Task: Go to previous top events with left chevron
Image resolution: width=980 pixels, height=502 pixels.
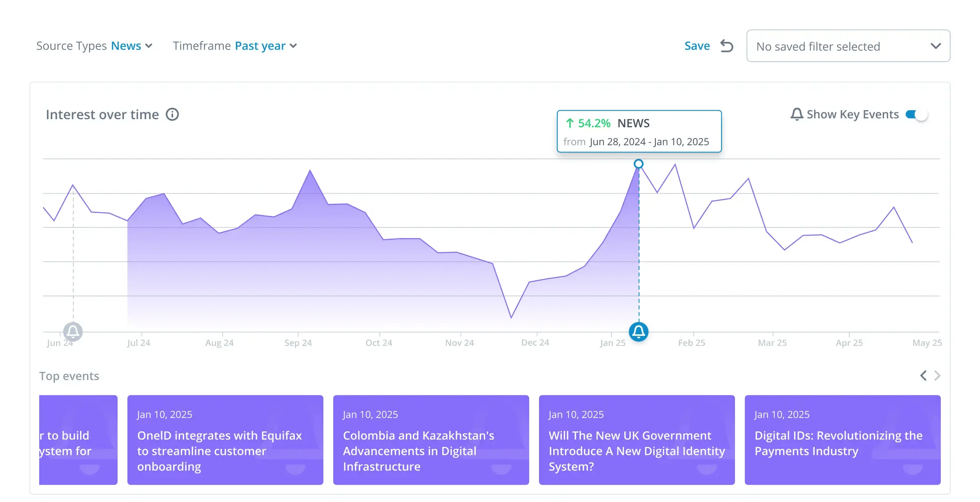Action: click(x=923, y=375)
